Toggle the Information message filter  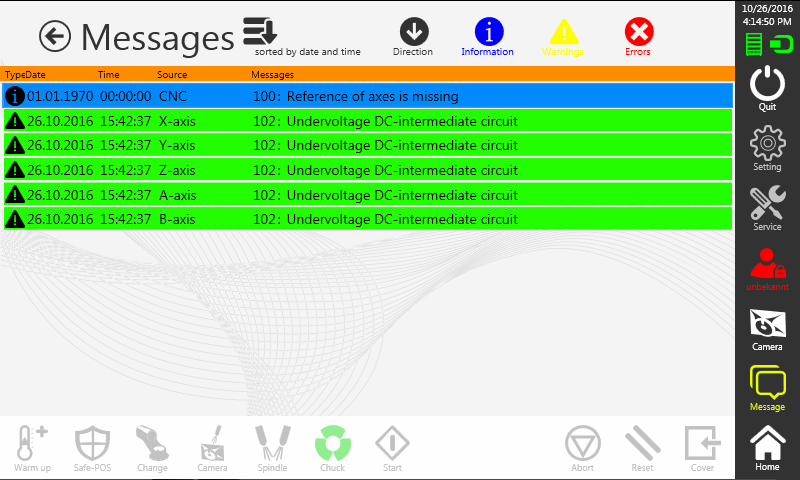tap(487, 32)
